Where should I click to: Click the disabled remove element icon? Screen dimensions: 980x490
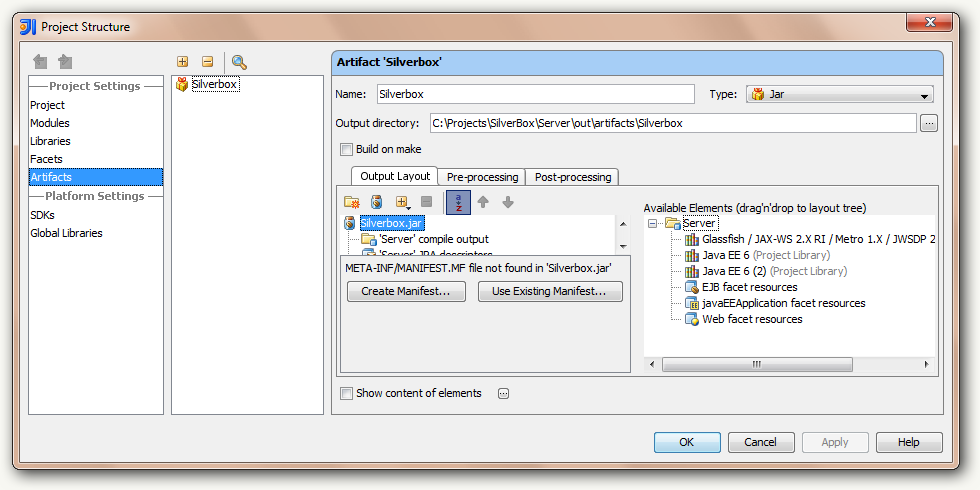coord(426,202)
